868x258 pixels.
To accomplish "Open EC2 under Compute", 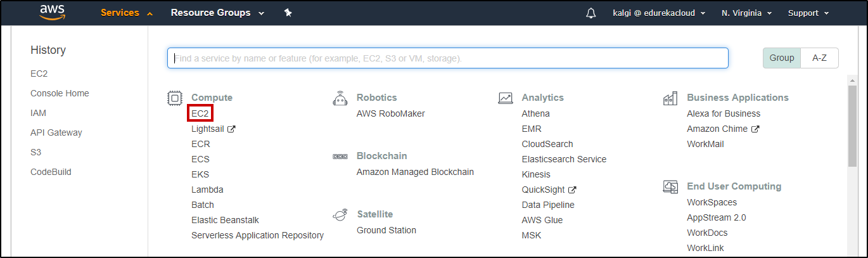I will tap(200, 113).
